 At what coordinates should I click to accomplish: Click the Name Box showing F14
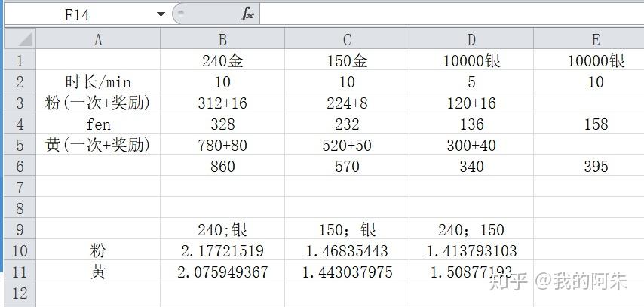point(77,15)
